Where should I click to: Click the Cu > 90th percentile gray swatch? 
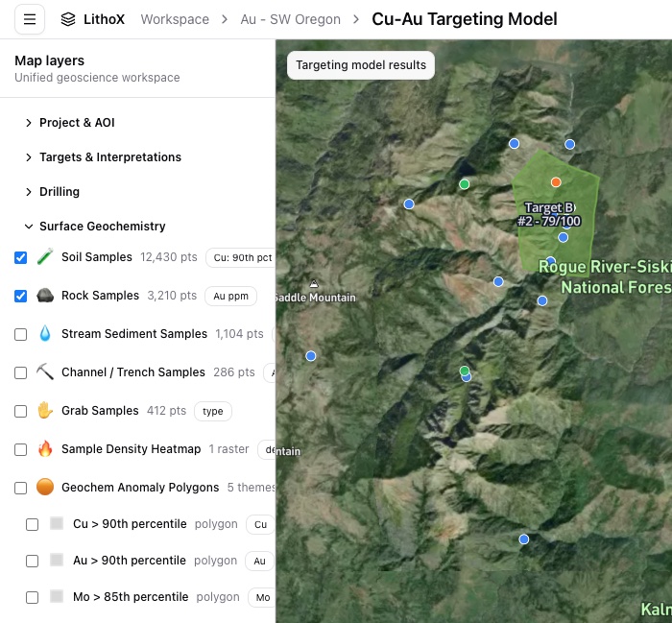coord(57,523)
